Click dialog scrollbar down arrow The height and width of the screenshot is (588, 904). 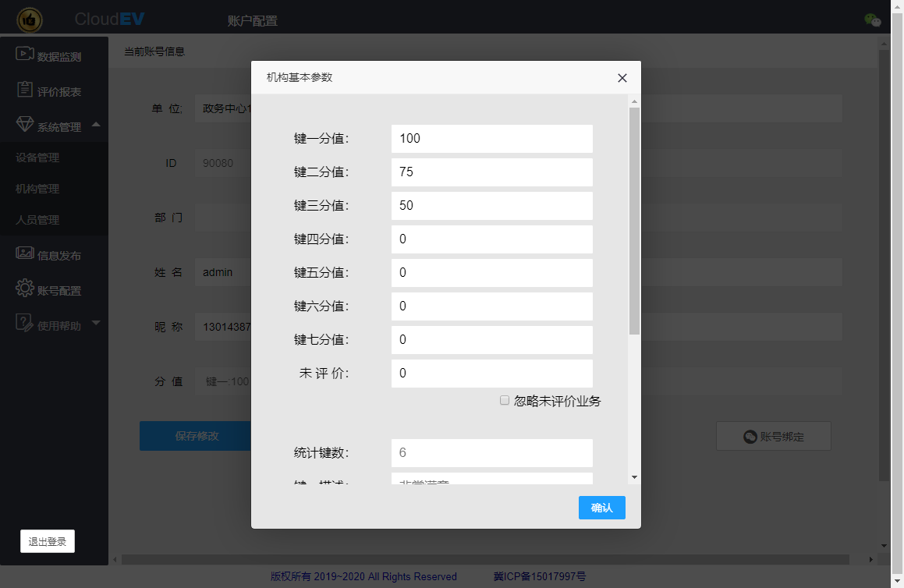(634, 477)
